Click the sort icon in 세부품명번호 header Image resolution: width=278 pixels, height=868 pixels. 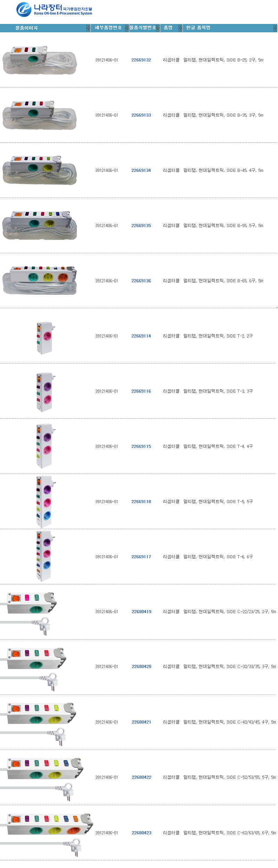[x=127, y=28]
